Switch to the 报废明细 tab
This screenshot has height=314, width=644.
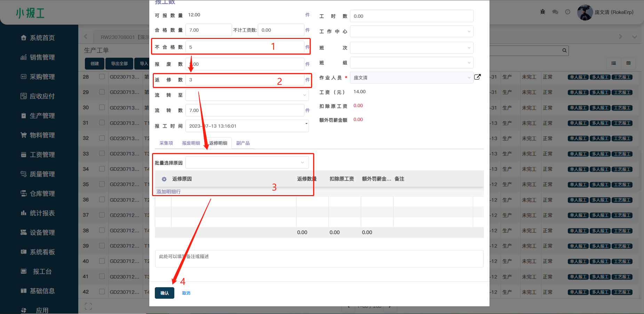tap(191, 143)
